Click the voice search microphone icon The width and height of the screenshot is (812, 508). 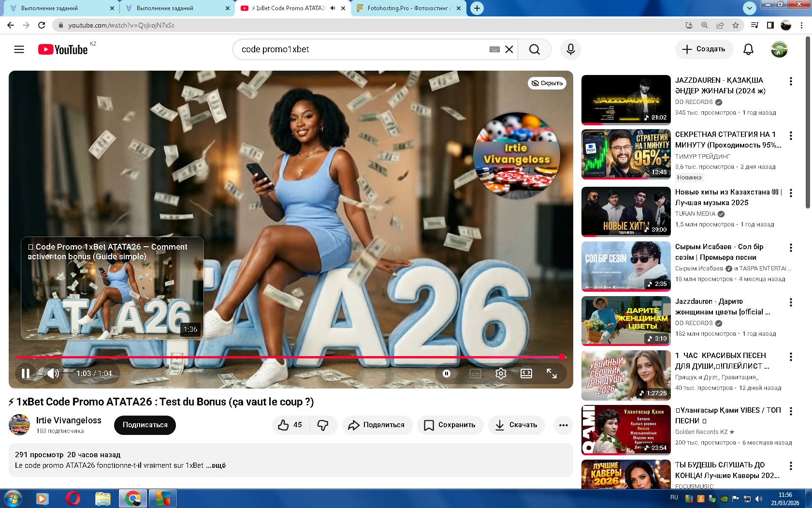tap(570, 49)
